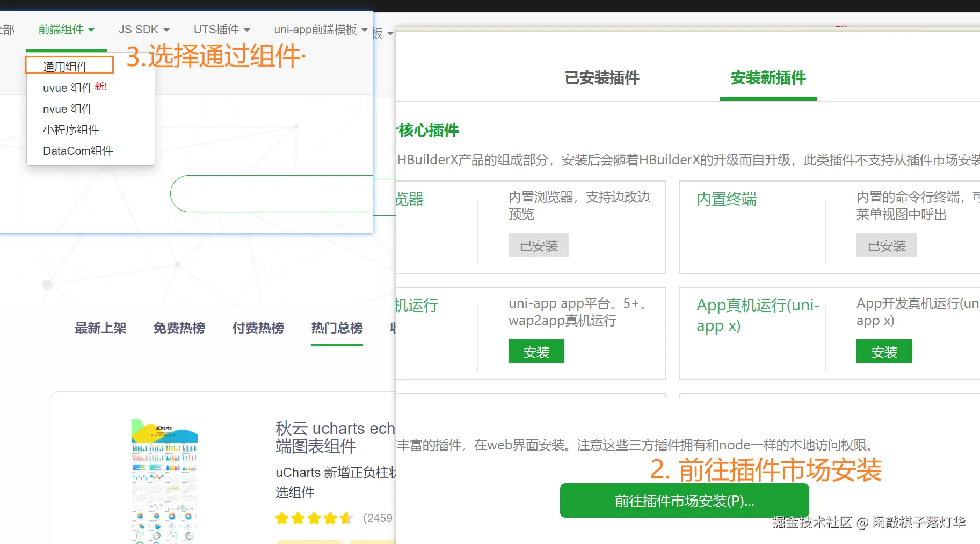Screen dimensions: 980x544
Task: Choose the uvue 组件 menu entry
Action: (x=75, y=88)
